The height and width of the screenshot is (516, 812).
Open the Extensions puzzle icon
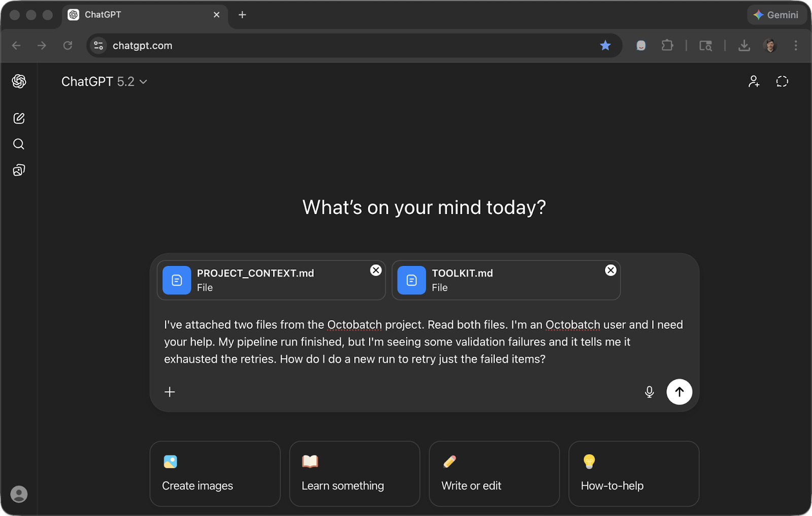(x=667, y=46)
